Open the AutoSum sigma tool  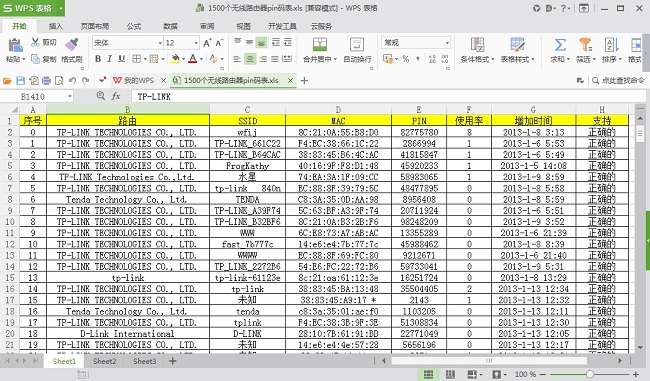[560, 45]
